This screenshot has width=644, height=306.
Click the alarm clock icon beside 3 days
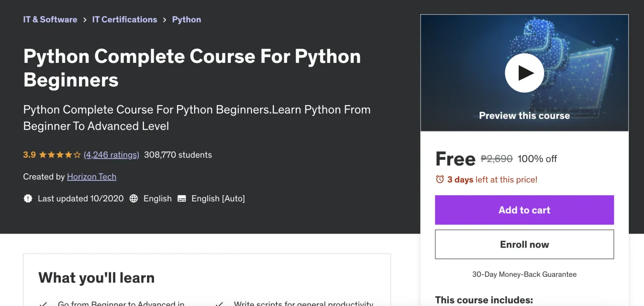440,179
